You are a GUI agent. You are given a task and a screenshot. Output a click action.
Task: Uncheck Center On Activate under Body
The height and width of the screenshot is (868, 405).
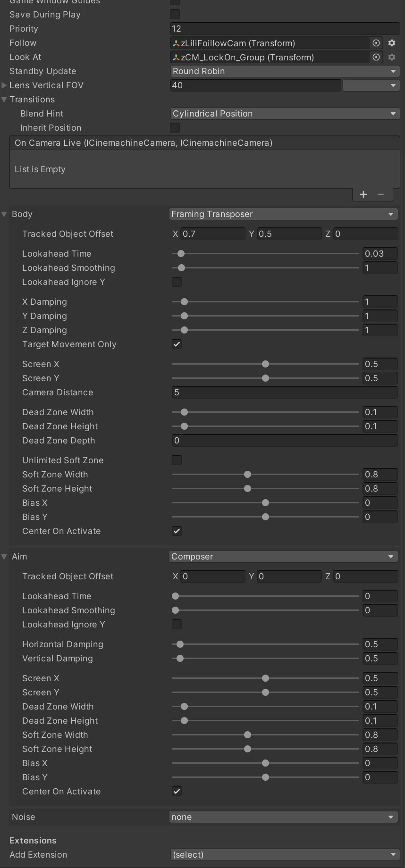pos(177,531)
